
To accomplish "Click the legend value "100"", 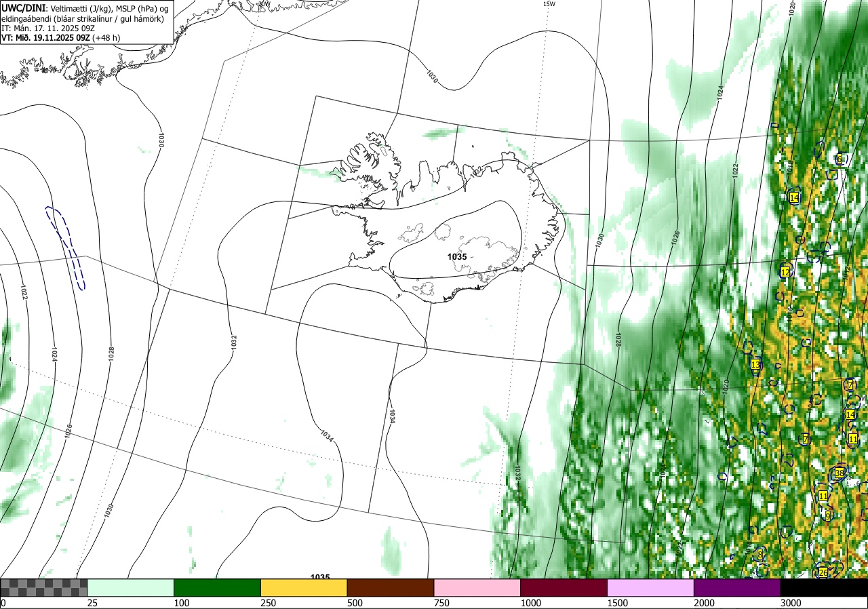I will click(x=182, y=603).
